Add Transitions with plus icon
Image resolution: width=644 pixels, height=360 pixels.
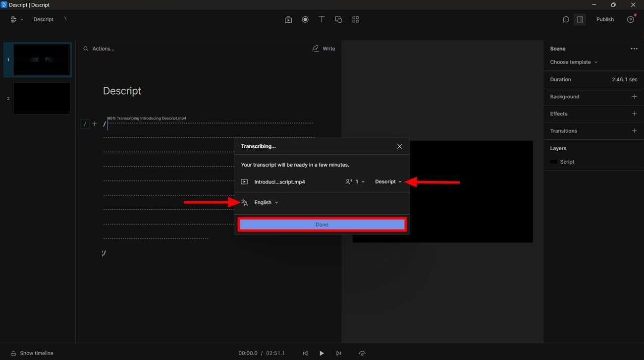click(x=634, y=131)
